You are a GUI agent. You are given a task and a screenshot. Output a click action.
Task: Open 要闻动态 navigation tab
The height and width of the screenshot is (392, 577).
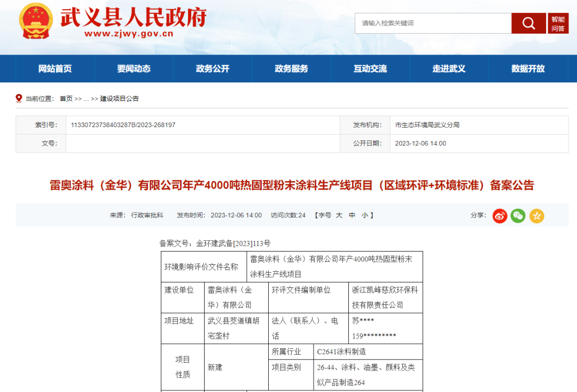tap(134, 69)
